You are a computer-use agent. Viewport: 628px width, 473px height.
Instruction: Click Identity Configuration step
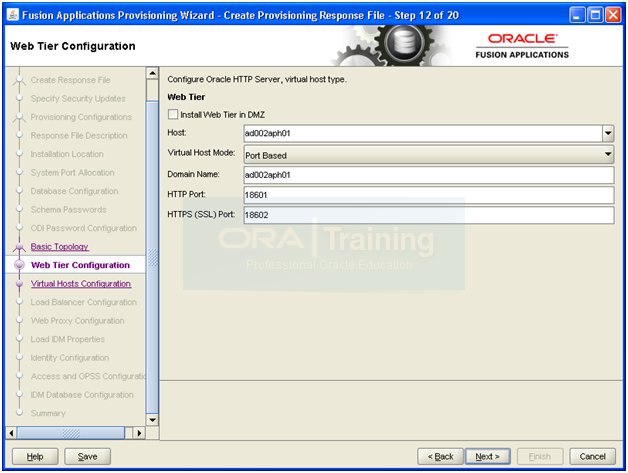pyautogui.click(x=70, y=358)
